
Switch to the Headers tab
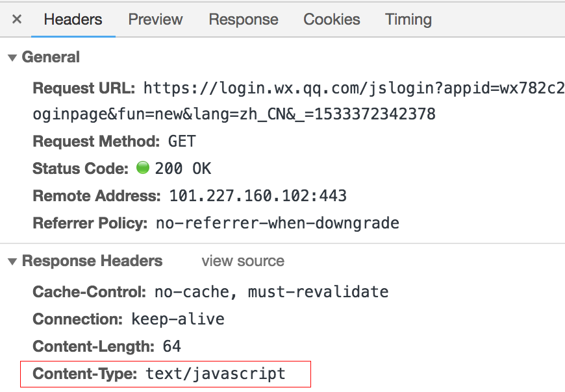[73, 19]
